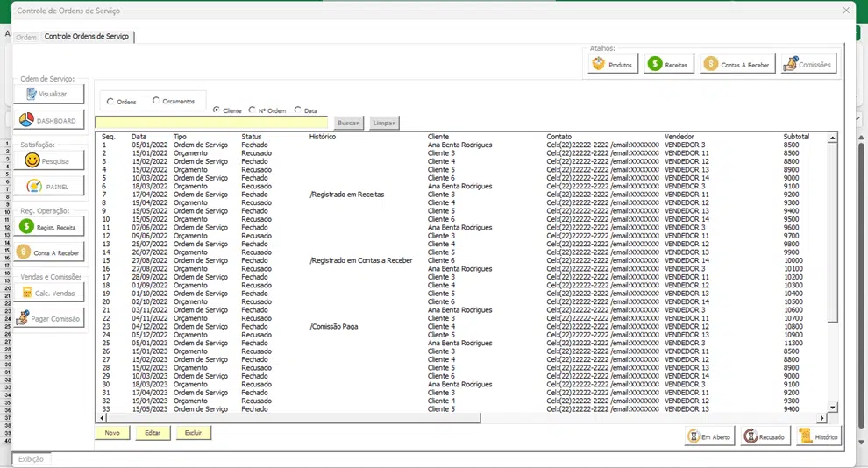Open the Comissões shortcut
The image size is (868, 468).
[808, 64]
